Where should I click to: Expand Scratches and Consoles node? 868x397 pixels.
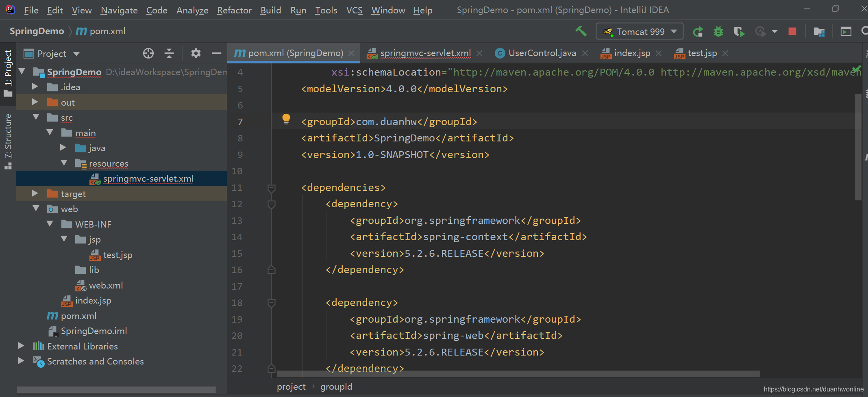click(21, 361)
